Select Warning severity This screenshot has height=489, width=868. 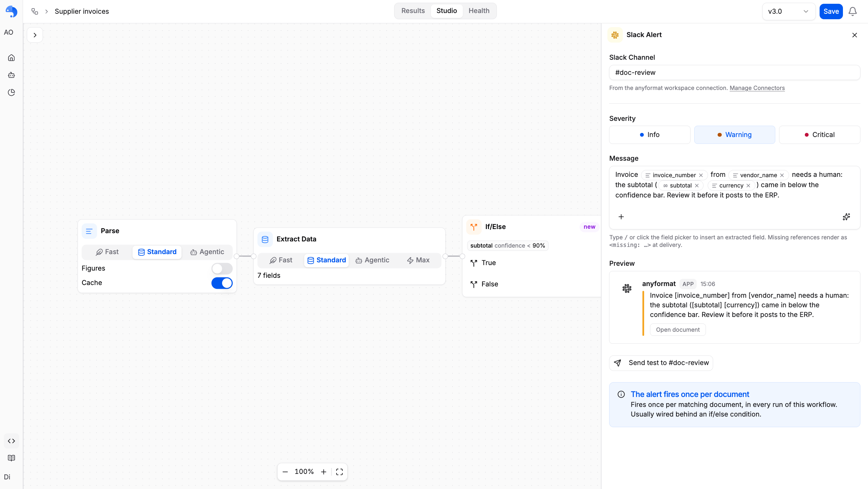[734, 135]
